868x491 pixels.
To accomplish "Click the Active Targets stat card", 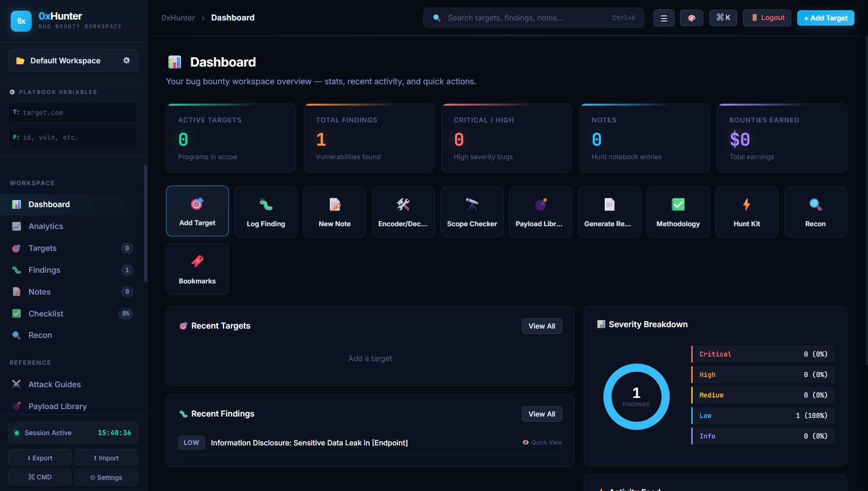I will 231,138.
